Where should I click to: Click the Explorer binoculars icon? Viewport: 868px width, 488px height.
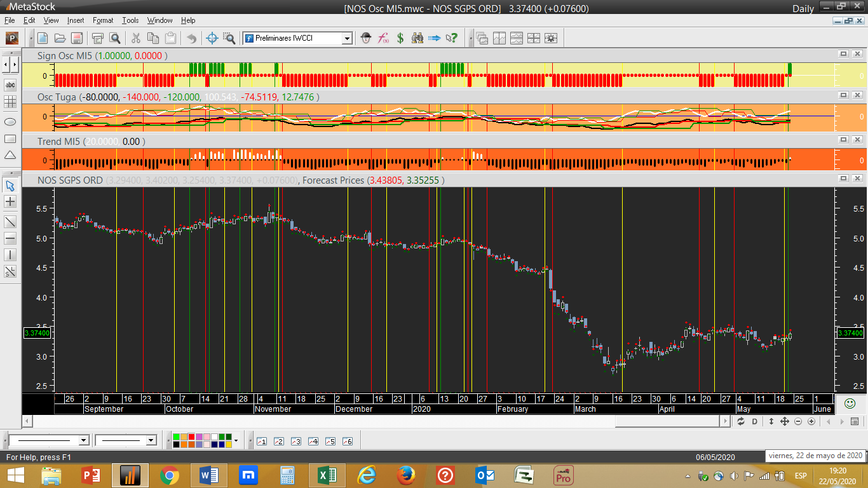(417, 38)
